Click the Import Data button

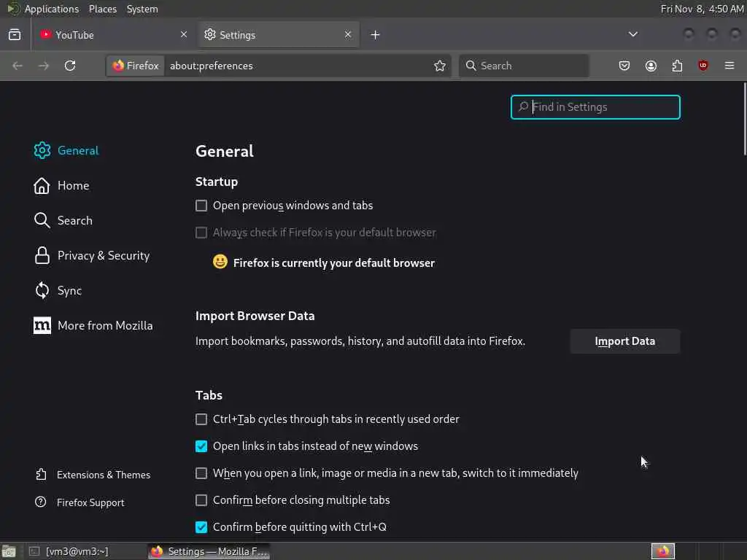(624, 341)
